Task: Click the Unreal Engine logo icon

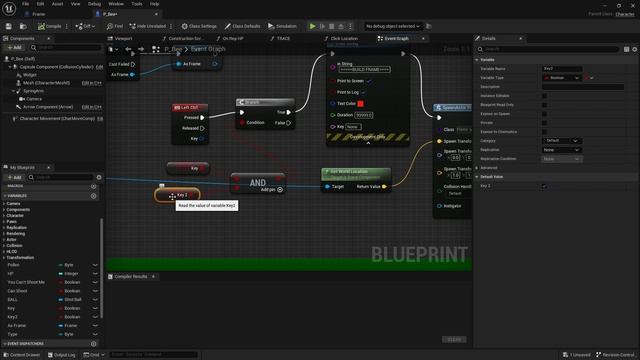Action: 9,8
